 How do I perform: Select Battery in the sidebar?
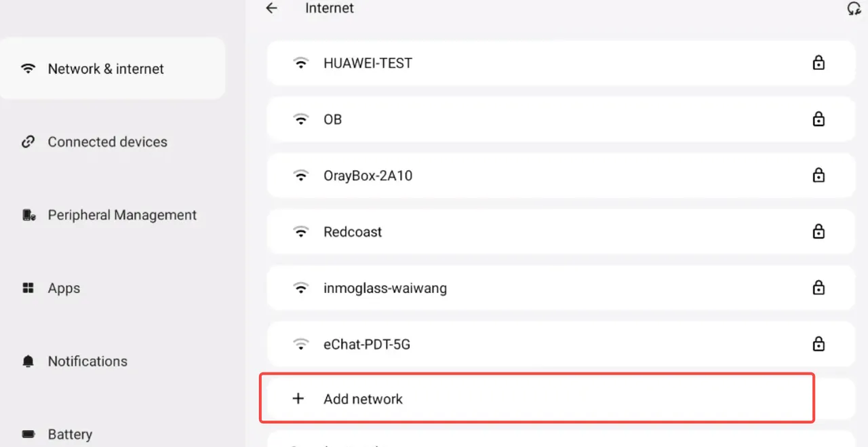[x=70, y=434]
